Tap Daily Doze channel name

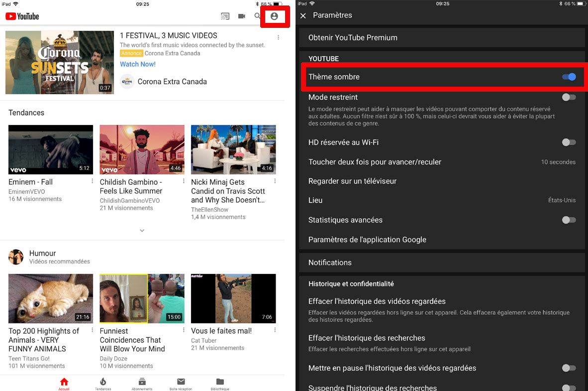113,359
